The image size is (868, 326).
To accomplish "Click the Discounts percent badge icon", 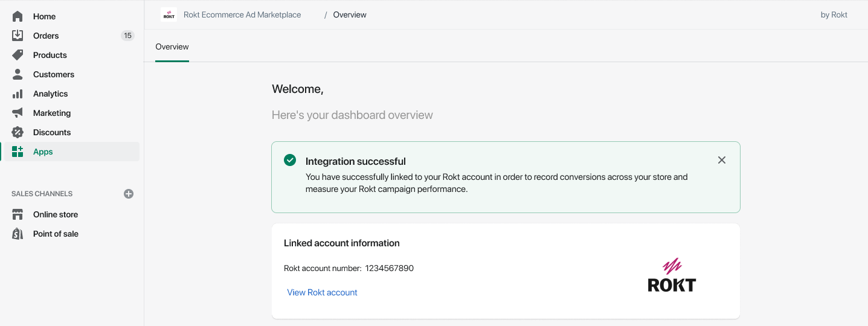I will coord(18,132).
